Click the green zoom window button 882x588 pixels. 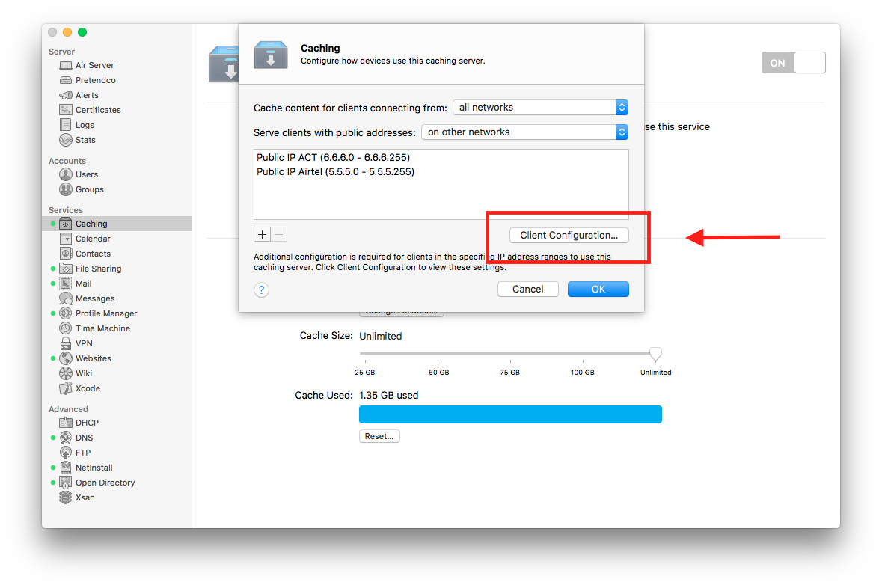(x=82, y=32)
